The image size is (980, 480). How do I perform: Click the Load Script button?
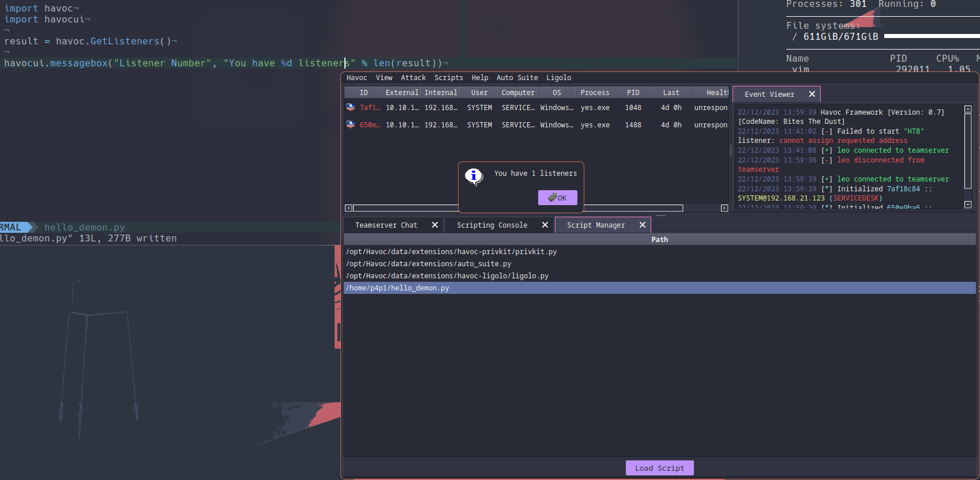659,468
